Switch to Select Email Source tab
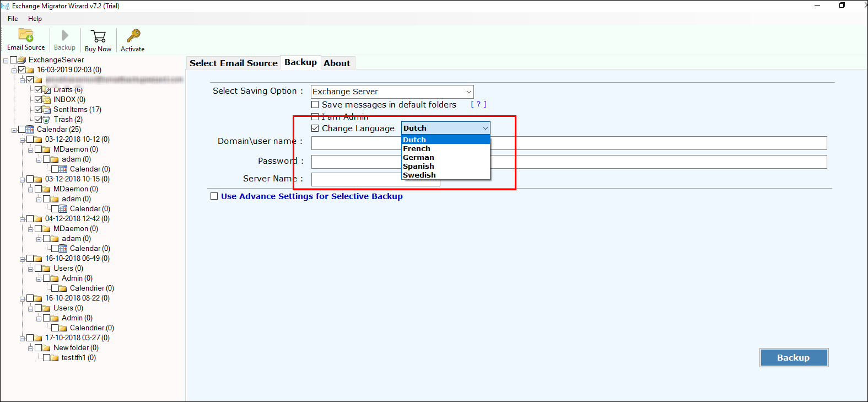 pos(234,63)
